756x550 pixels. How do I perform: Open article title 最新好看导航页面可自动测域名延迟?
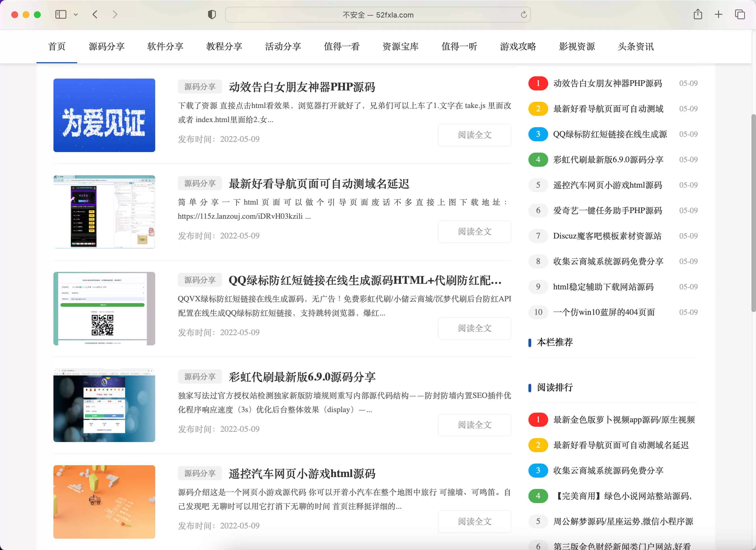pyautogui.click(x=319, y=183)
